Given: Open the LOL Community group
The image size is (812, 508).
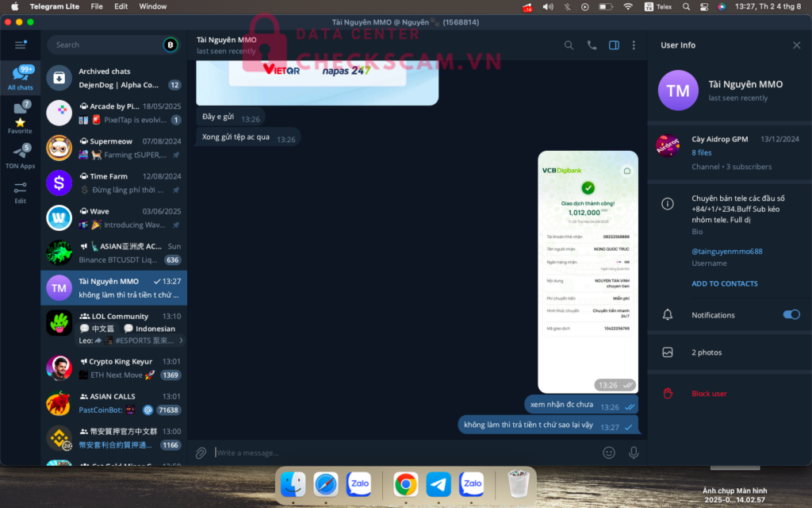Looking at the screenshot, I should coord(114,328).
